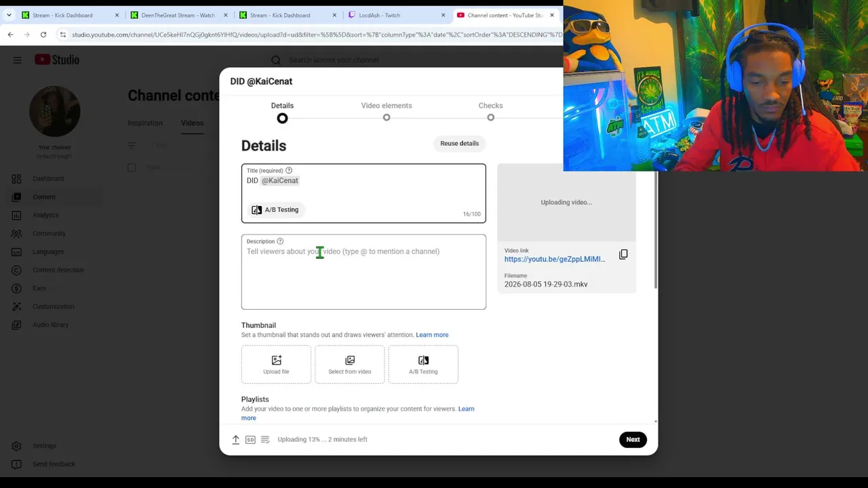The image size is (868, 488).
Task: Select the Details step in upload dialog
Action: (x=282, y=112)
